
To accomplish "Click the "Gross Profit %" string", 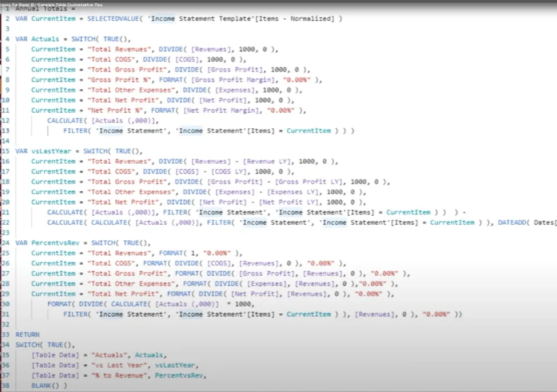I will pyautogui.click(x=119, y=80).
